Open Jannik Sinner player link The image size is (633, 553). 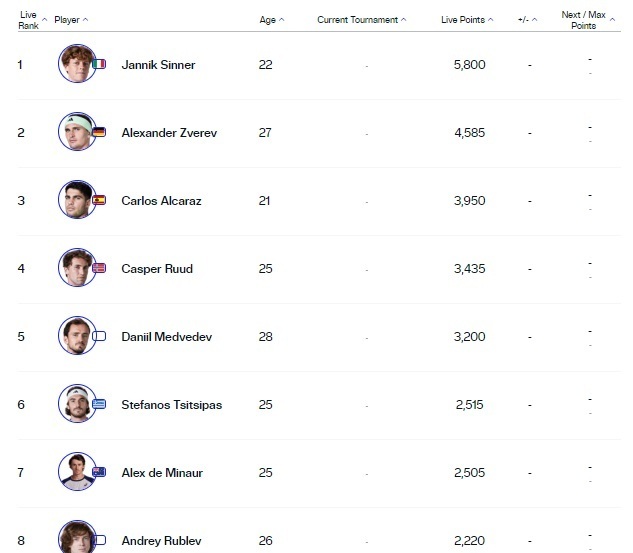pos(158,65)
